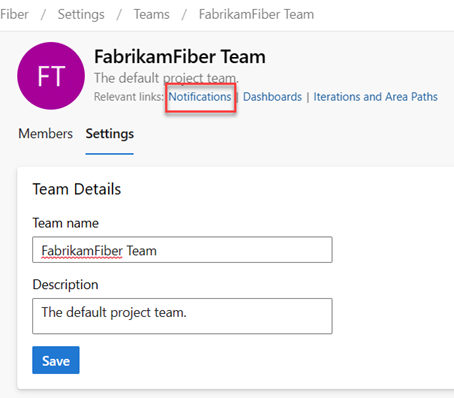Navigate to Fiber in the breadcrumb
454x398 pixels.
pos(14,14)
